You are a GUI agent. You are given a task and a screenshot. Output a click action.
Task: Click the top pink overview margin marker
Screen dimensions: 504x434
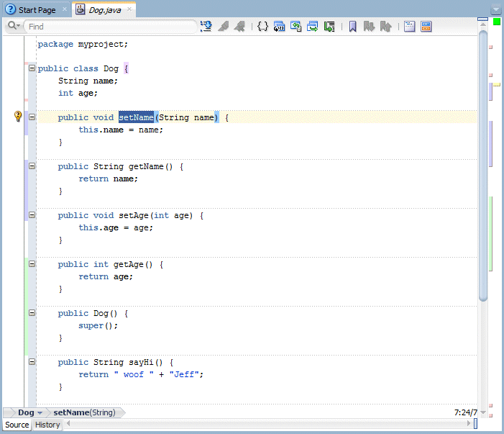click(491, 47)
